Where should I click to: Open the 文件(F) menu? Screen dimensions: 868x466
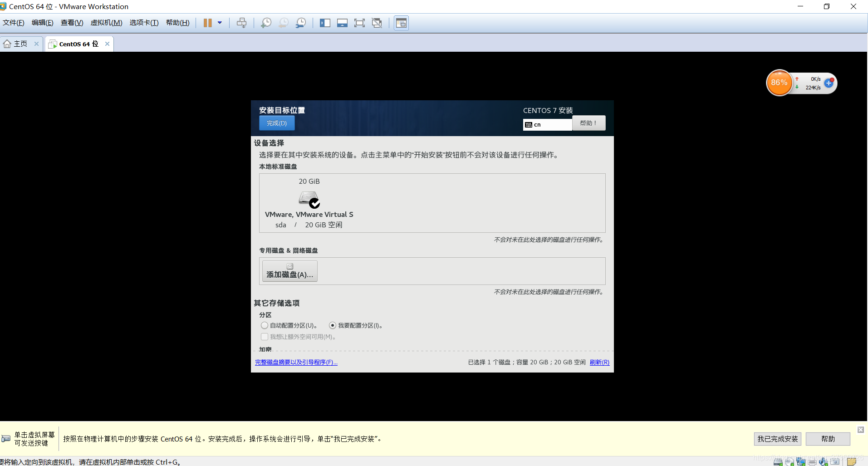[14, 23]
